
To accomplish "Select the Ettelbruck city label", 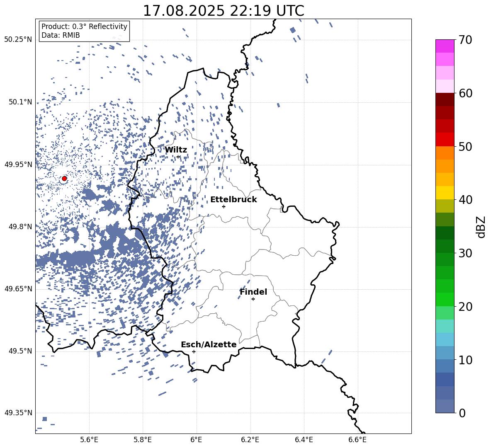I will click(x=233, y=200).
